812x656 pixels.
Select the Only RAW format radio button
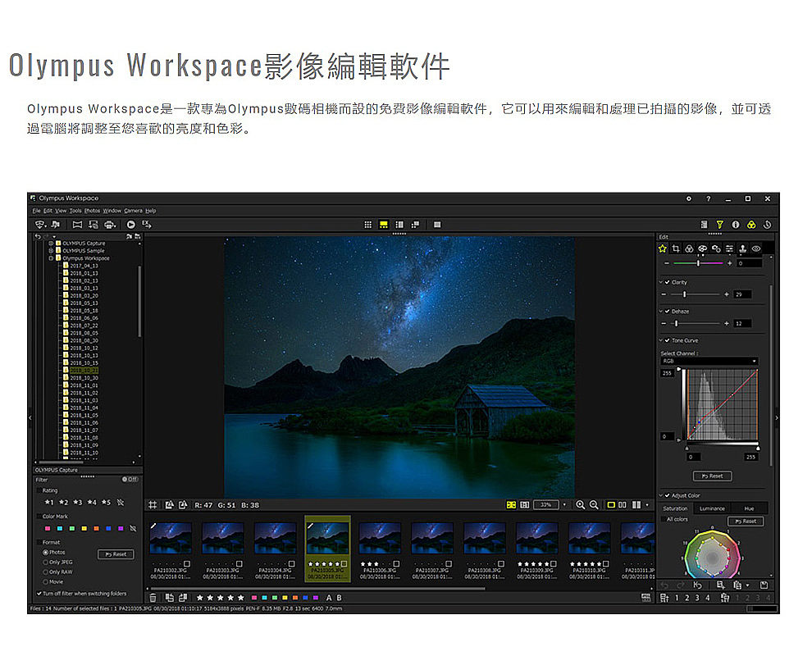pyautogui.click(x=46, y=572)
